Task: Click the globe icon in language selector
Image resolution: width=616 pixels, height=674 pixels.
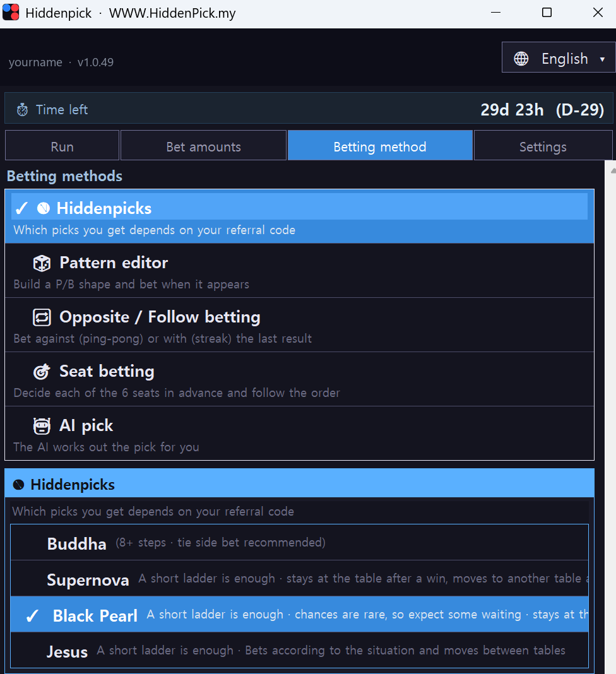Action: tap(521, 59)
